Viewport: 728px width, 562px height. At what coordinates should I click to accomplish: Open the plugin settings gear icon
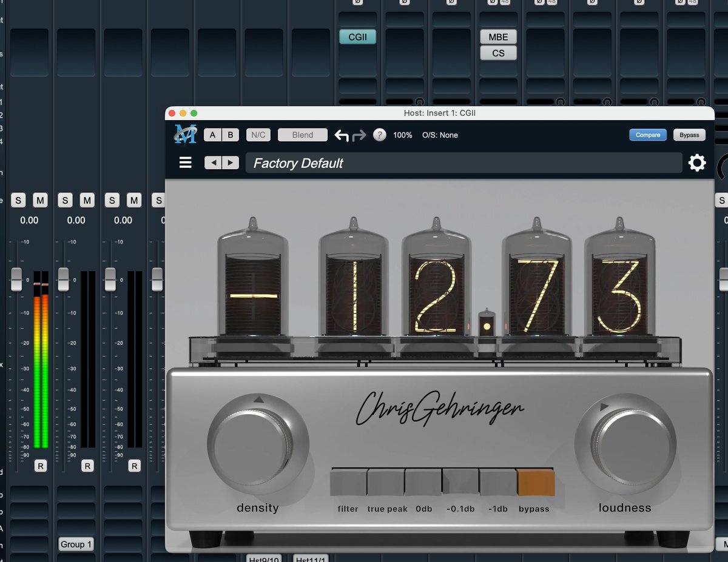697,163
